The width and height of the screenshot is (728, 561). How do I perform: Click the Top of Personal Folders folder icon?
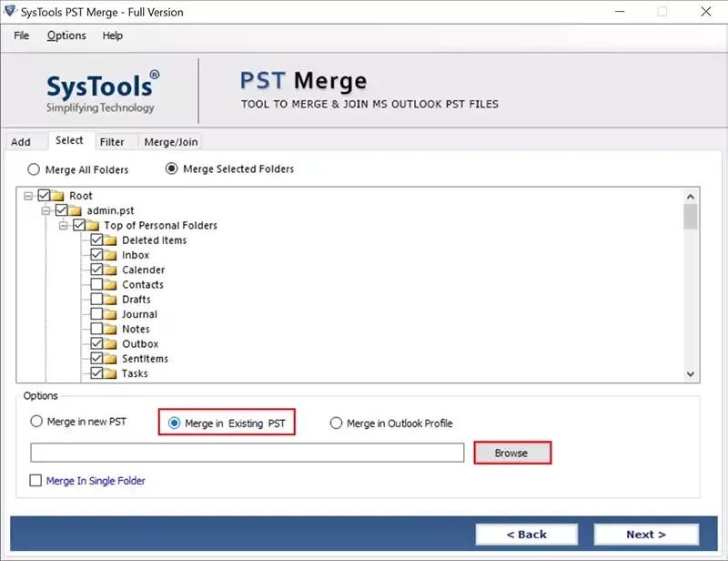tap(93, 226)
